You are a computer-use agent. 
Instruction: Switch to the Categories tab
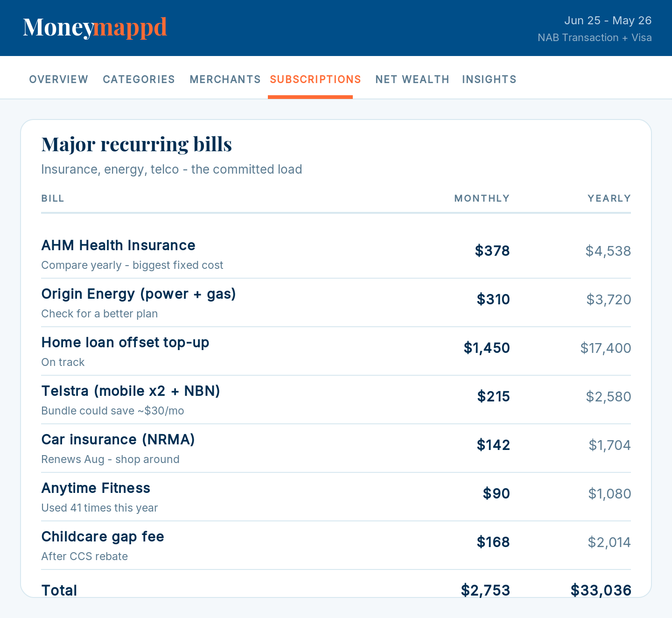click(139, 79)
